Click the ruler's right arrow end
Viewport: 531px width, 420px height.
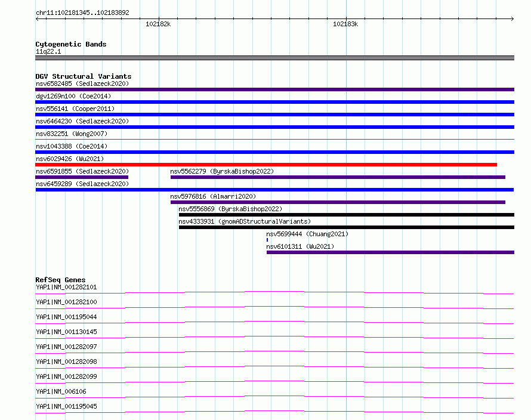point(513,18)
